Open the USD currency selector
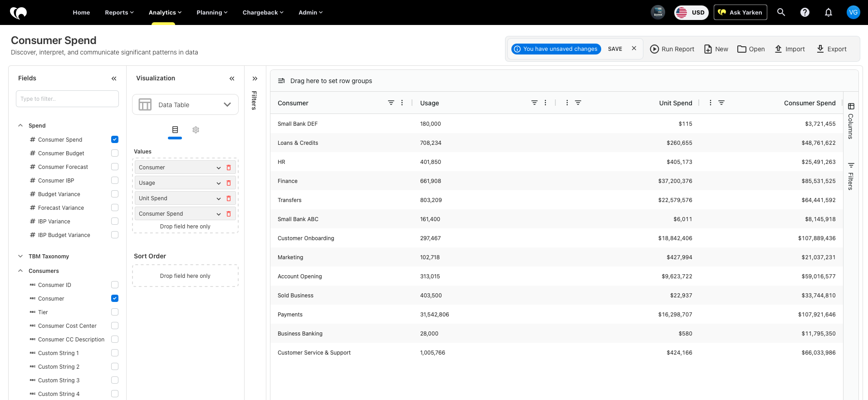The width and height of the screenshot is (868, 400). tap(691, 12)
